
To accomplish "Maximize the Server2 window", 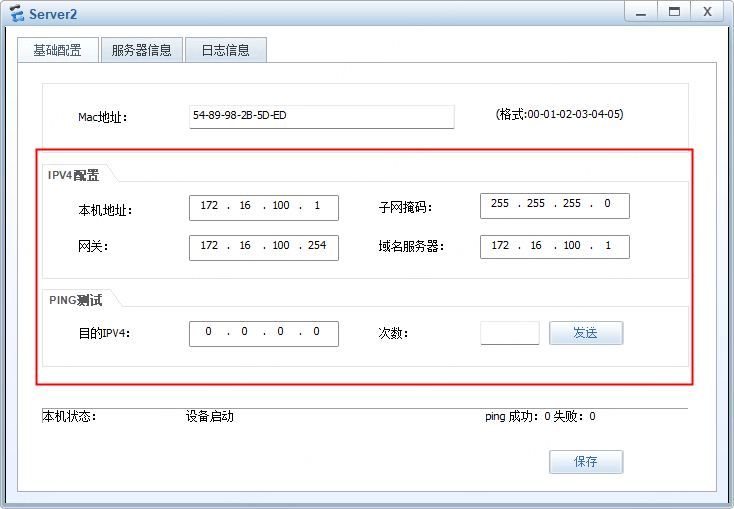I will [674, 12].
